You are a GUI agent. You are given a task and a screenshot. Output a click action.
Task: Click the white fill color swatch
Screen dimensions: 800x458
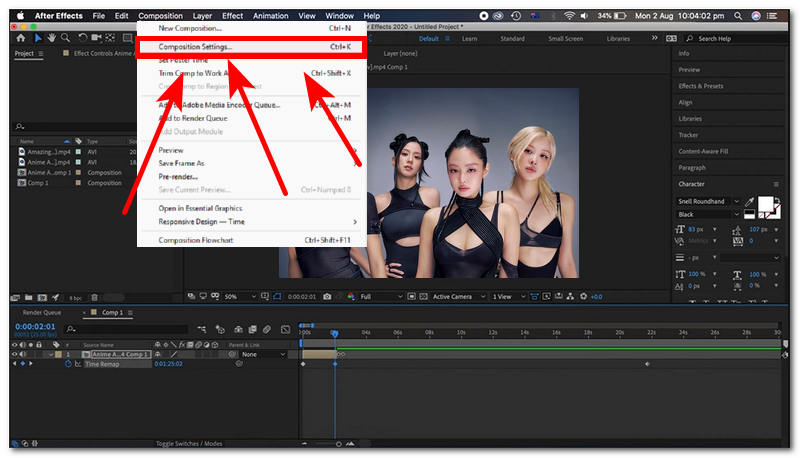click(768, 205)
